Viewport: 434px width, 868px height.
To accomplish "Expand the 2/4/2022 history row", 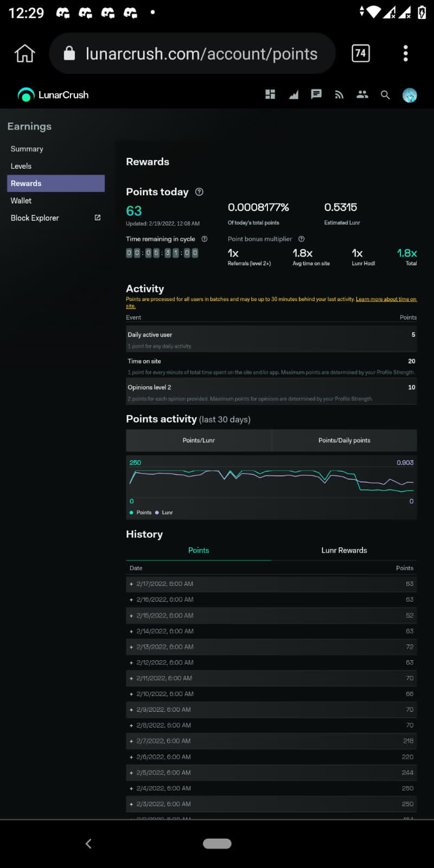I will click(x=271, y=788).
